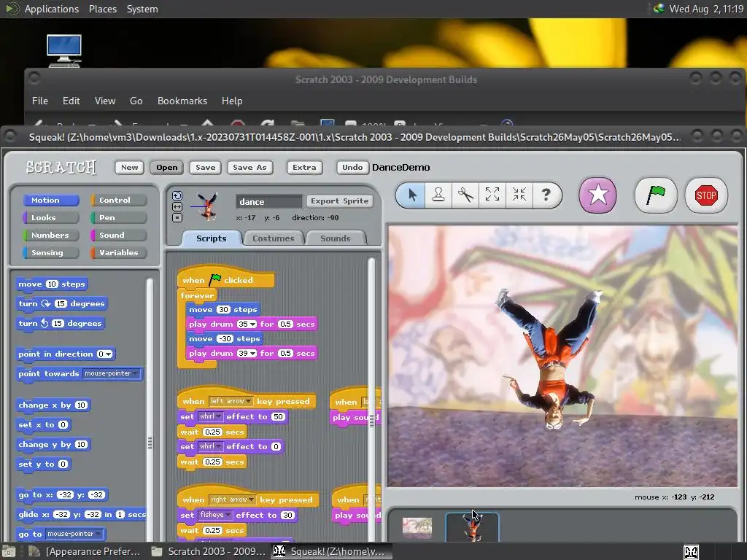Click the computer icon on desktop
The image size is (747, 560).
tap(64, 50)
